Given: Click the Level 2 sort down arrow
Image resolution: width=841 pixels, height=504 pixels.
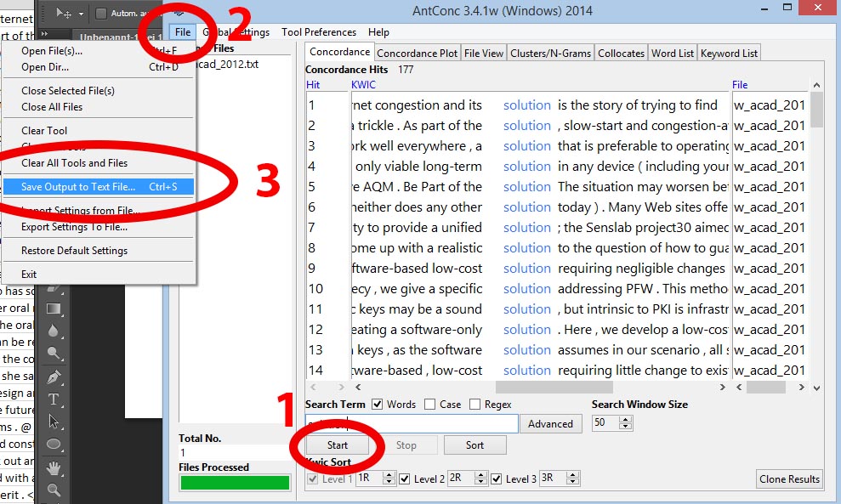Looking at the screenshot, I should (481, 482).
